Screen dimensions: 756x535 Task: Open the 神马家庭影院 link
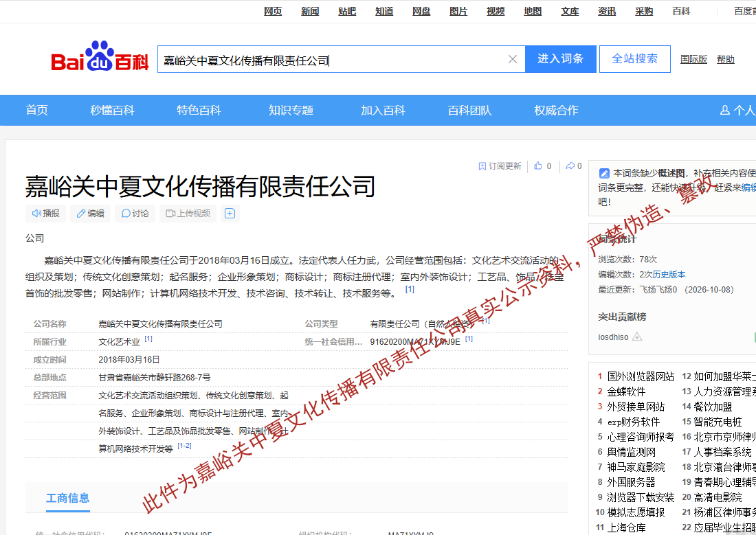636,467
